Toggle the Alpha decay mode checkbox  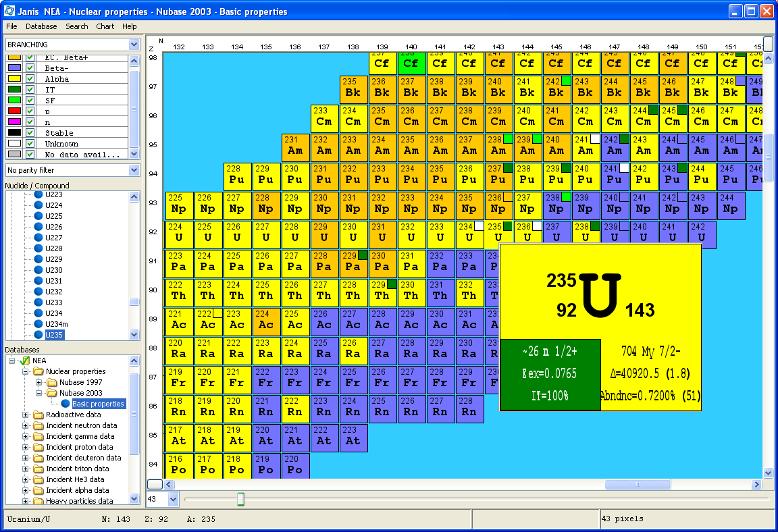[30, 79]
